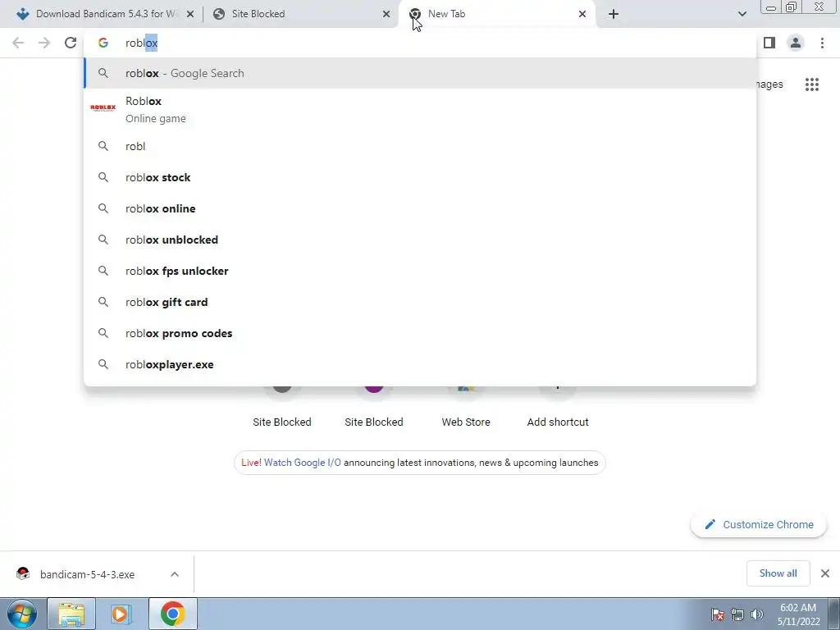Go back with the back arrow

pyautogui.click(x=18, y=43)
